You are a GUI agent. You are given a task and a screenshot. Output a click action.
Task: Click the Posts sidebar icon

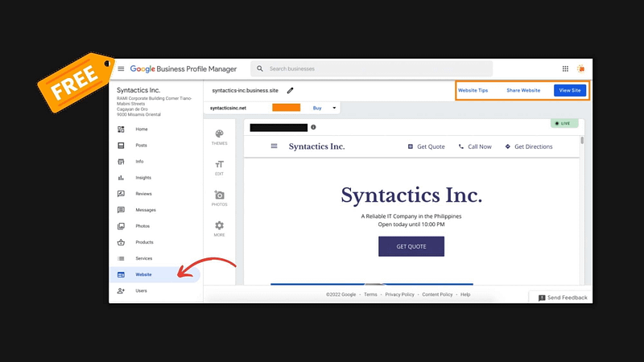(121, 146)
